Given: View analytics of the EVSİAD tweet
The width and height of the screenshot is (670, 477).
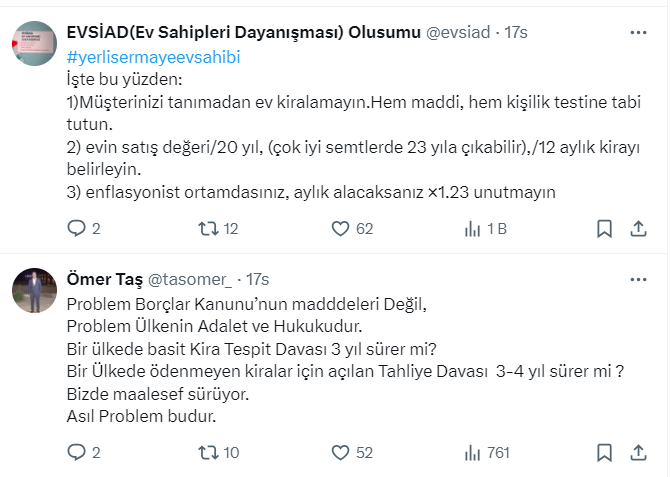Looking at the screenshot, I should point(472,229).
